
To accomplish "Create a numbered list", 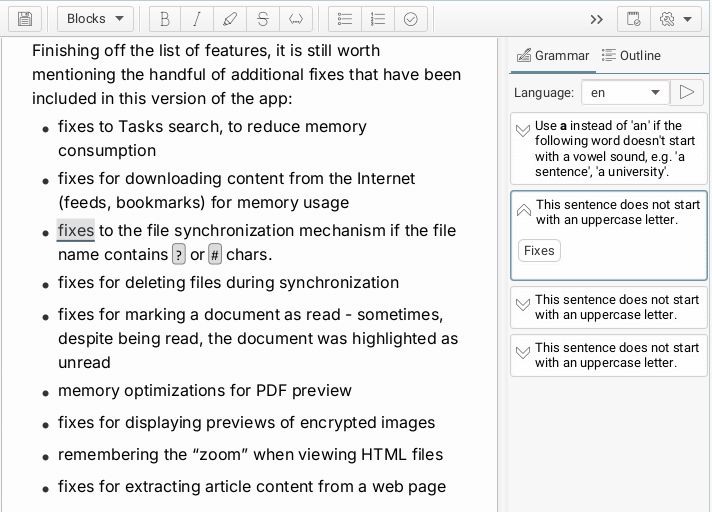I will coord(377,19).
